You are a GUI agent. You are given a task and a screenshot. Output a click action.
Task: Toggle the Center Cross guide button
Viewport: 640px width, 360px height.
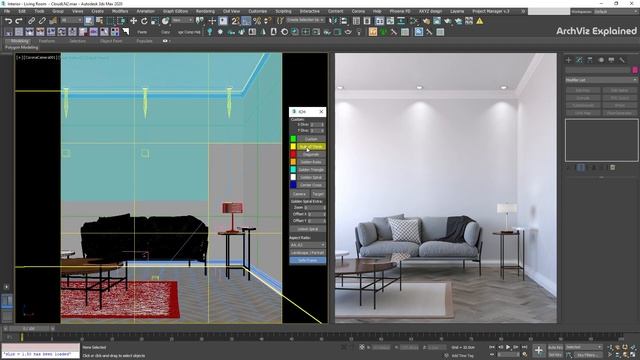[x=311, y=185]
